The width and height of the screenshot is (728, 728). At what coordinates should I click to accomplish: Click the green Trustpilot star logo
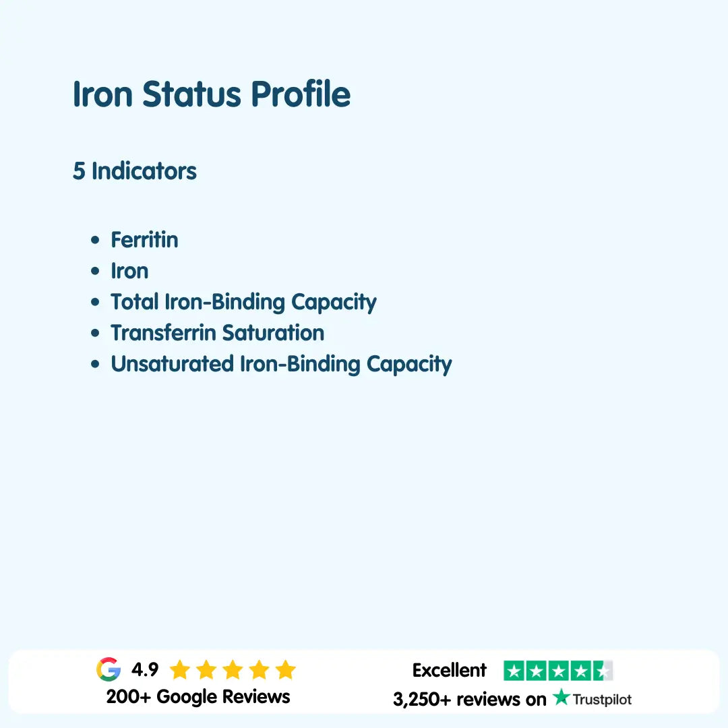[561, 698]
